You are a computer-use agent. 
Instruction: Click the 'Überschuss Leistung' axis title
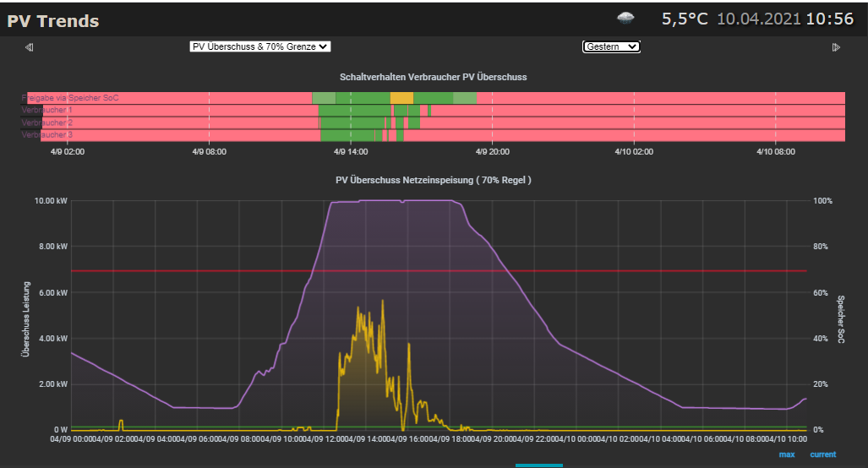(x=25, y=319)
